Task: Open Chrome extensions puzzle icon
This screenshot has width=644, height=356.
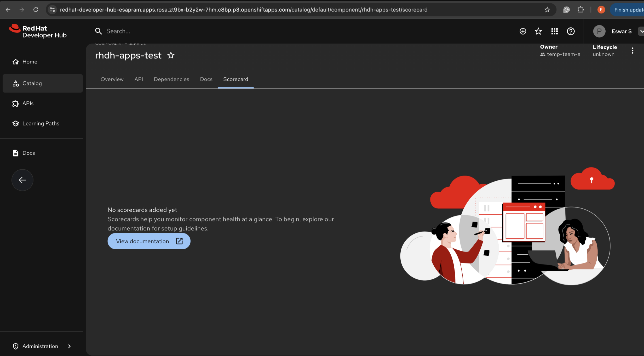Action: click(x=580, y=10)
